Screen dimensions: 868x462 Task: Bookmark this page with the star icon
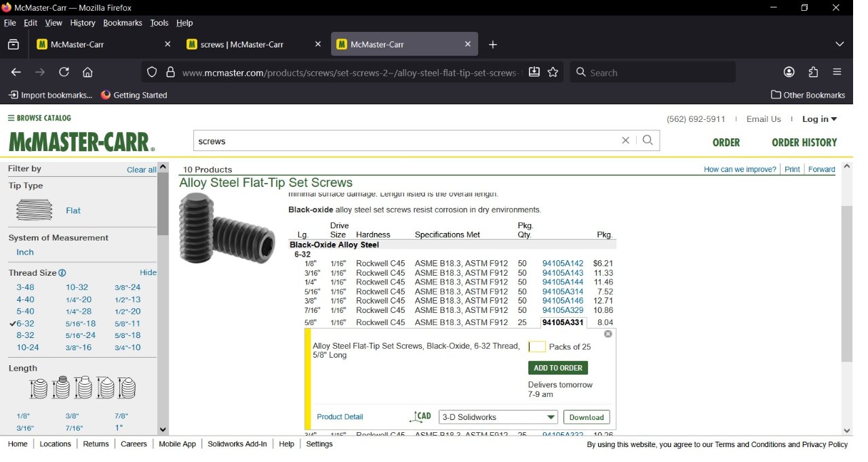click(x=553, y=72)
